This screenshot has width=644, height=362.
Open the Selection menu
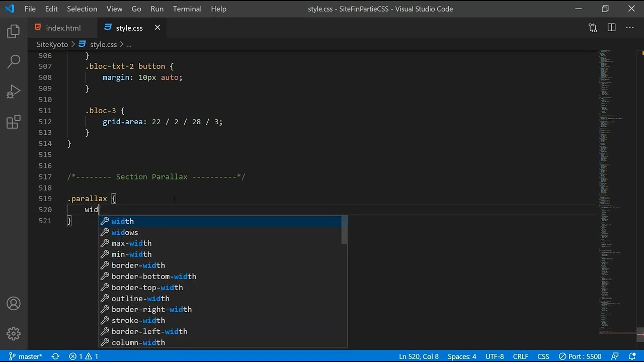(82, 9)
